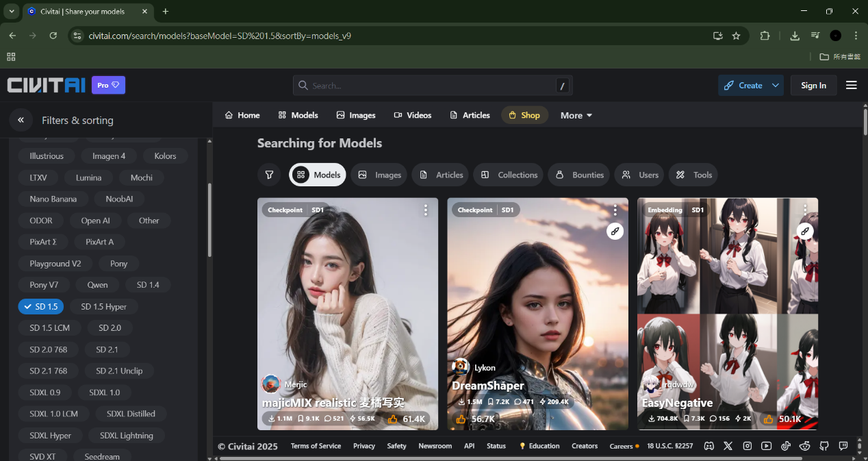Open the Terms of Service link
868x461 pixels.
click(x=316, y=446)
